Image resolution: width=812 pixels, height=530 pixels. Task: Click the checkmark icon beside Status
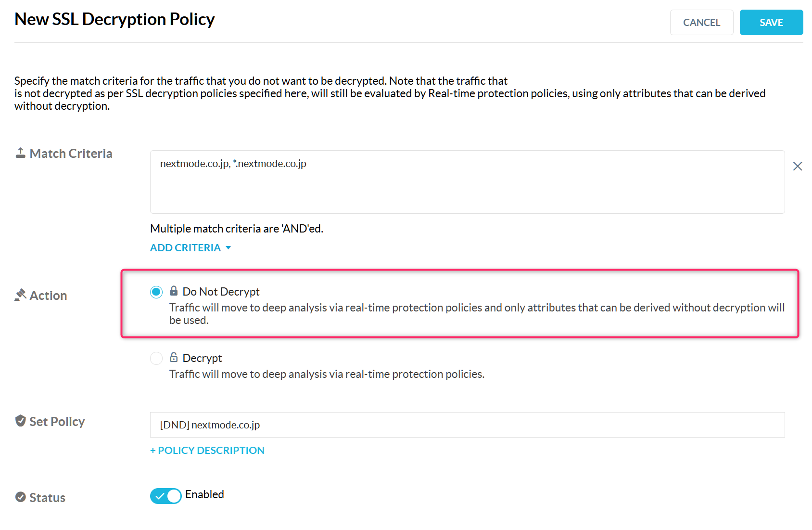(x=20, y=497)
